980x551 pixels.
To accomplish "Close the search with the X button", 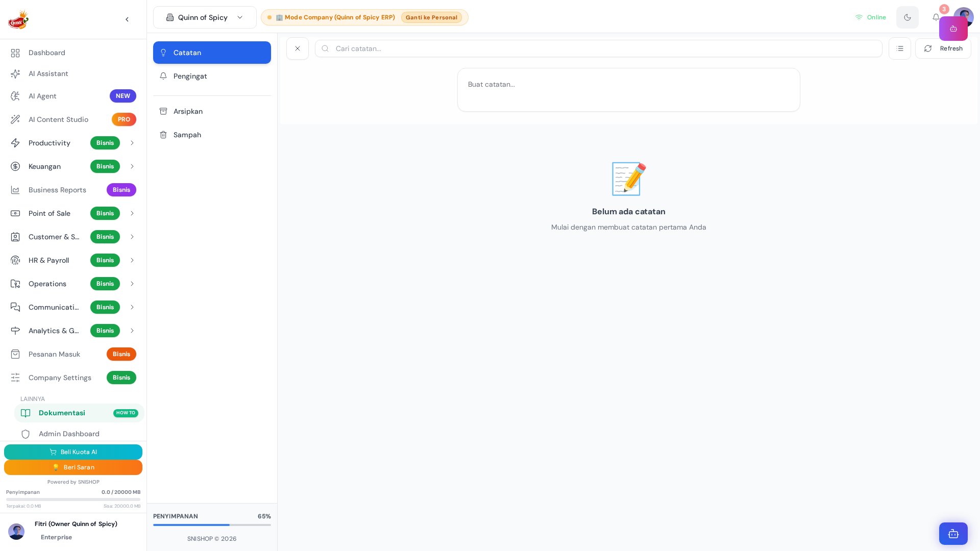I will pyautogui.click(x=298, y=48).
